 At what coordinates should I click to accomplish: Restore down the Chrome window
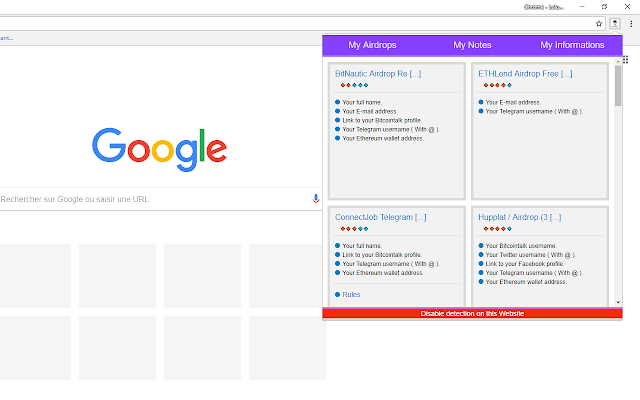pos(604,7)
